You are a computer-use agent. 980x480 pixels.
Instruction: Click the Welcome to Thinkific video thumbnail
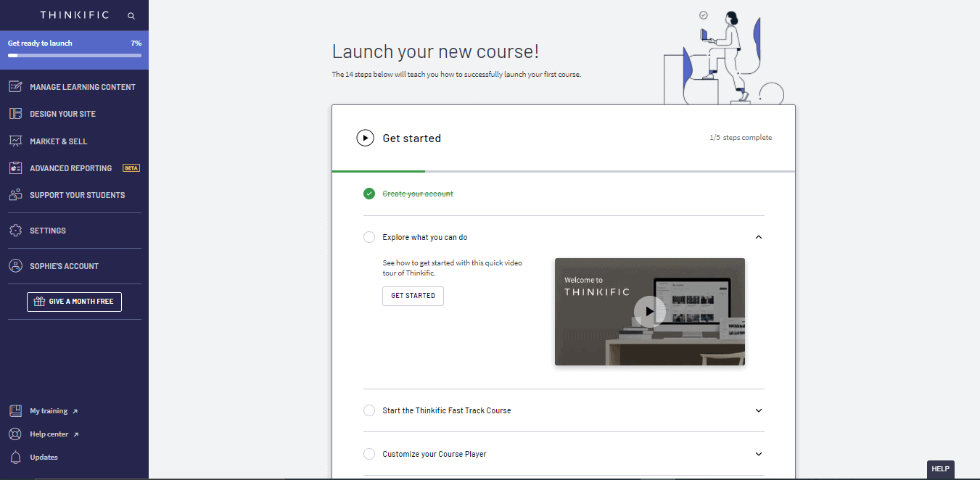tap(649, 312)
